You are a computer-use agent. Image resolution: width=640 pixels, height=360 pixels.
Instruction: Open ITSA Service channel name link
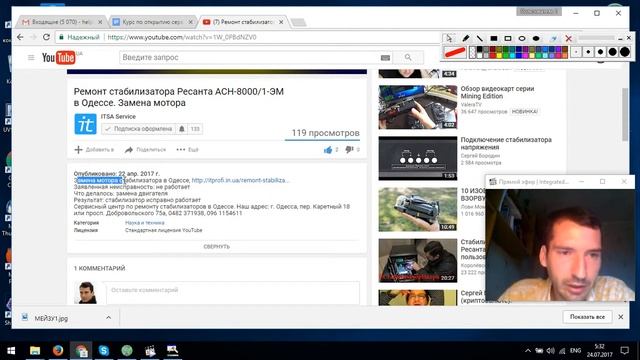point(118,117)
